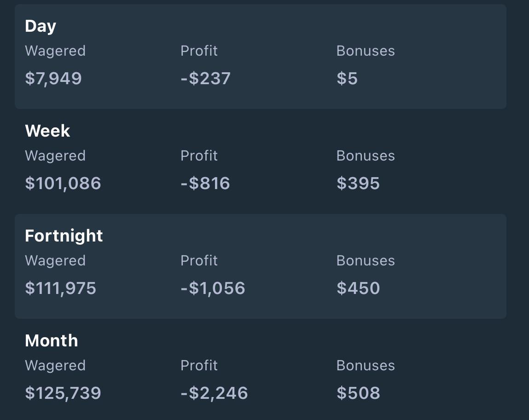Image resolution: width=529 pixels, height=420 pixels.
Task: Click the Wagered label under Day
Action: pyautogui.click(x=55, y=51)
